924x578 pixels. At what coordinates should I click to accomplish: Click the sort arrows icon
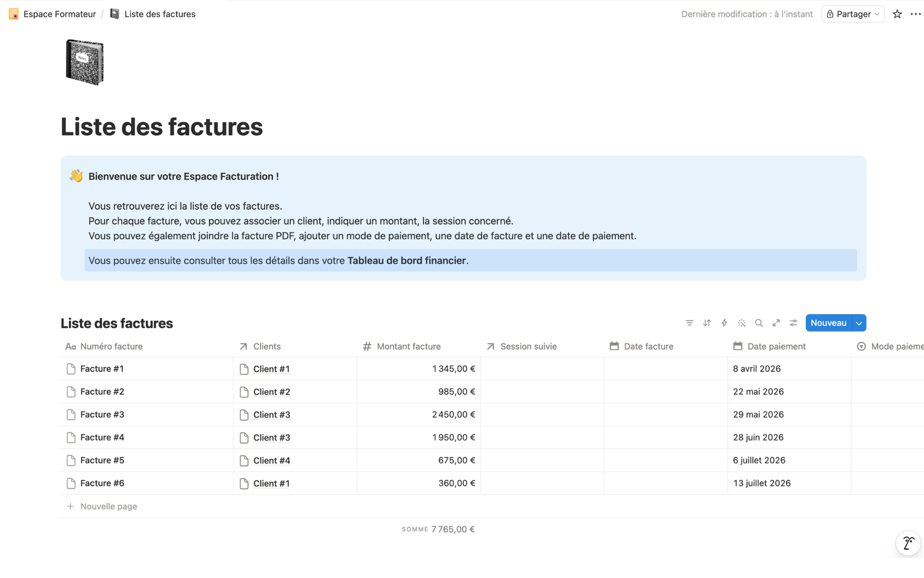707,323
